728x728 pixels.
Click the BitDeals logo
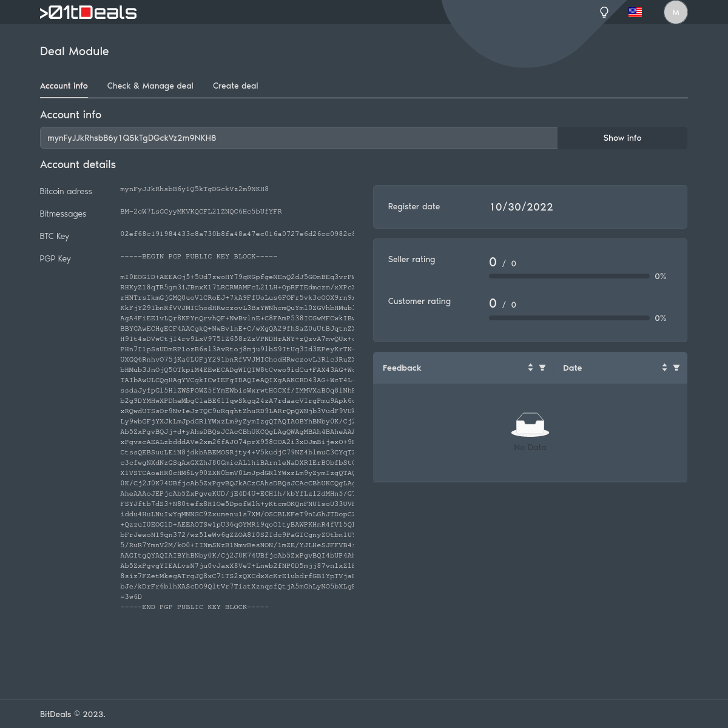pos(89,12)
